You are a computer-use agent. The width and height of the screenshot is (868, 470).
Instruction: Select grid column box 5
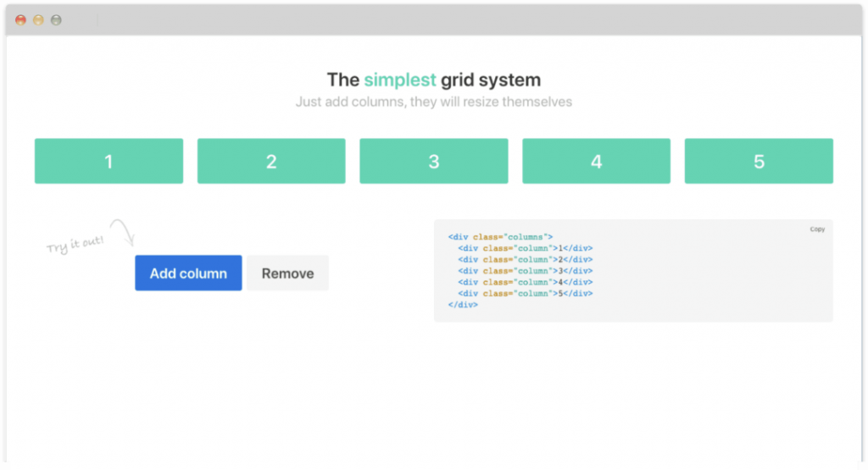[x=759, y=161]
